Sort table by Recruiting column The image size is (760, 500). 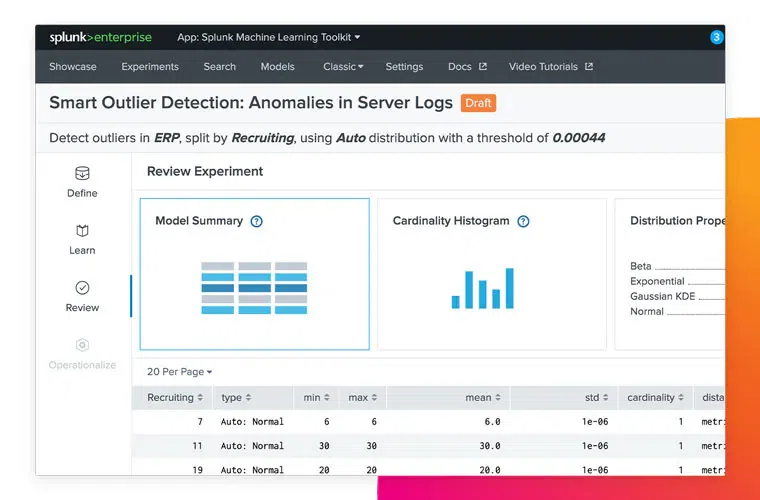pos(174,398)
